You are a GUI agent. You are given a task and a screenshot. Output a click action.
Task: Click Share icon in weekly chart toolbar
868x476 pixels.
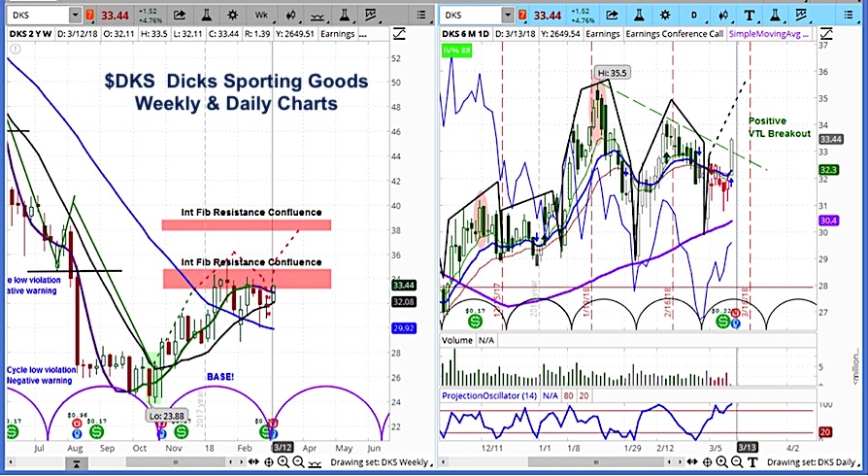pyautogui.click(x=180, y=15)
